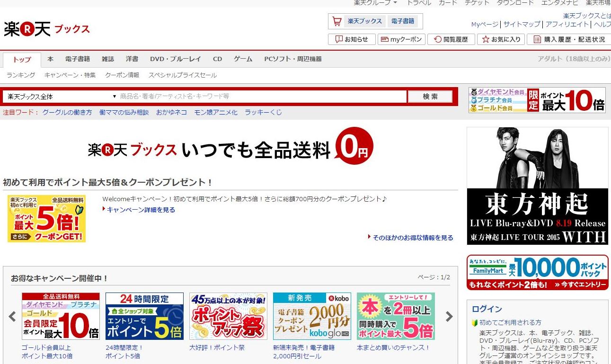Open the shopping cart for 楽天ブックス
The image size is (611, 364).
(358, 21)
